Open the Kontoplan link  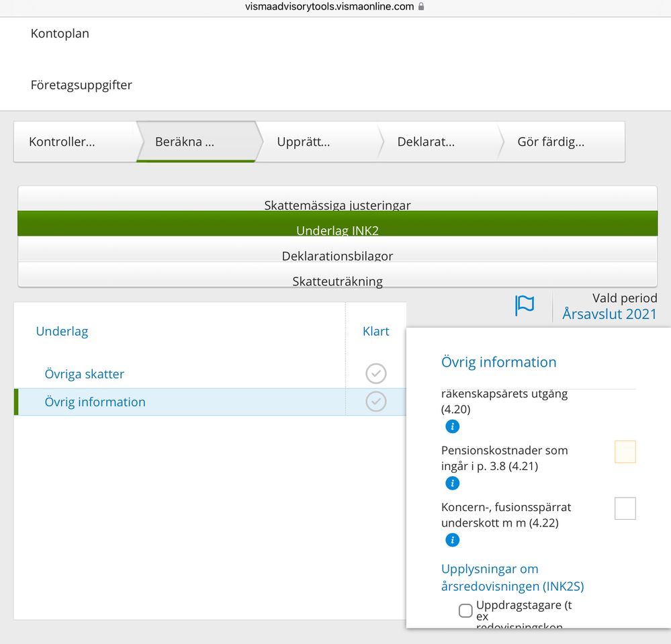60,34
